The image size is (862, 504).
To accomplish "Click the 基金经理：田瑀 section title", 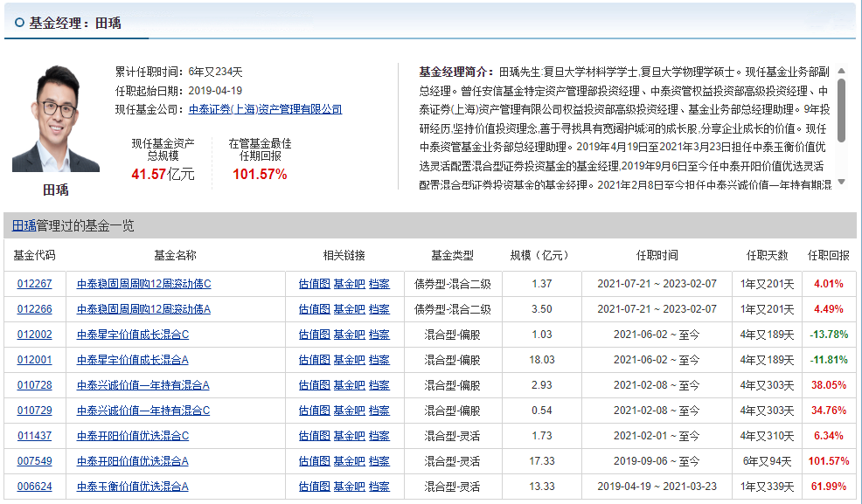I will (75, 23).
